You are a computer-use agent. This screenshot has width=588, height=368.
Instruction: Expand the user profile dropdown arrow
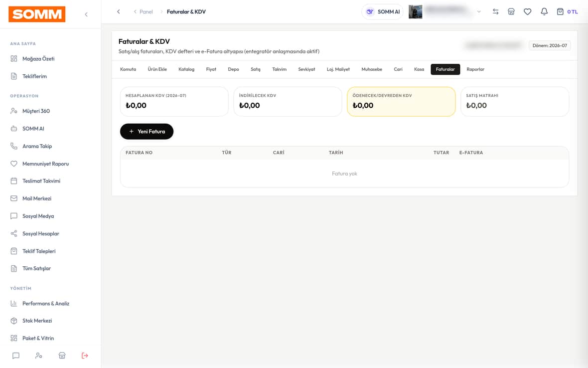click(x=479, y=11)
